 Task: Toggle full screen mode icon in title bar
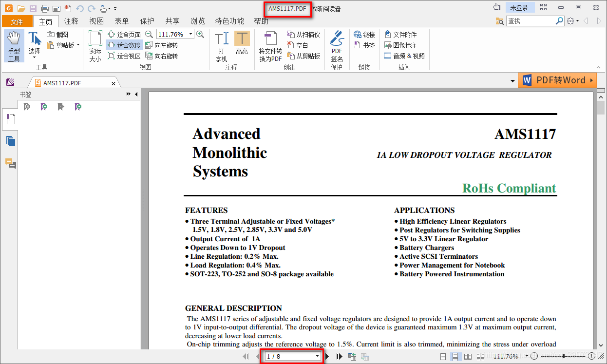pos(544,7)
